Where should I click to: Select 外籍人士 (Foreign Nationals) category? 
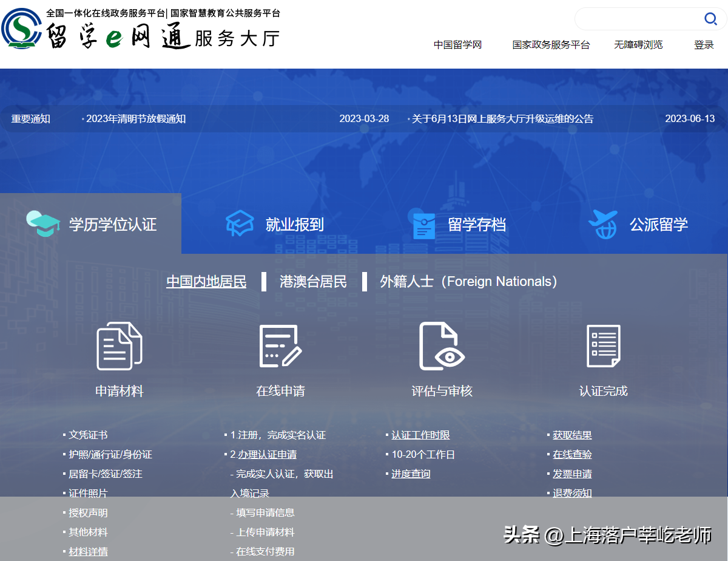pyautogui.click(x=468, y=282)
